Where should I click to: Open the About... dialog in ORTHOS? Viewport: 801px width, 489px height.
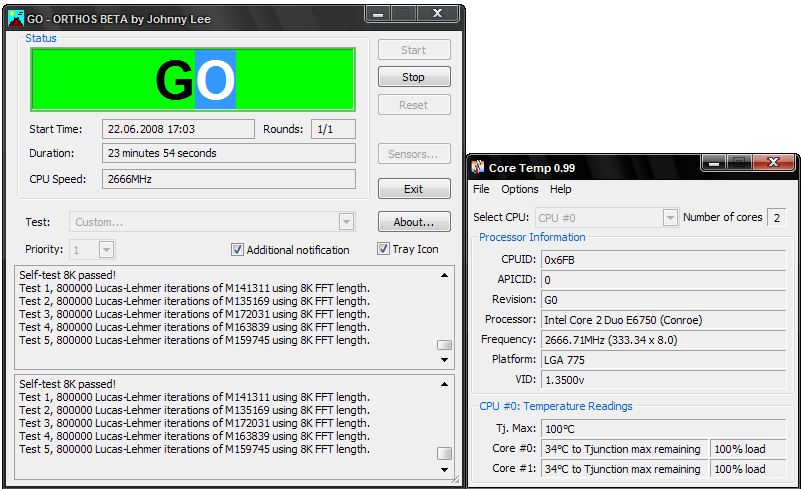coord(414,222)
